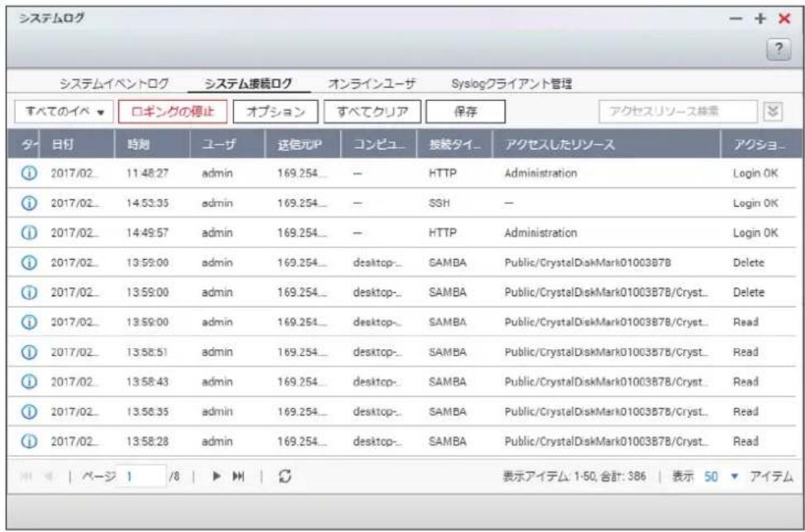Click info icon on 13:58:43 row
805x532 pixels.
[x=29, y=382]
